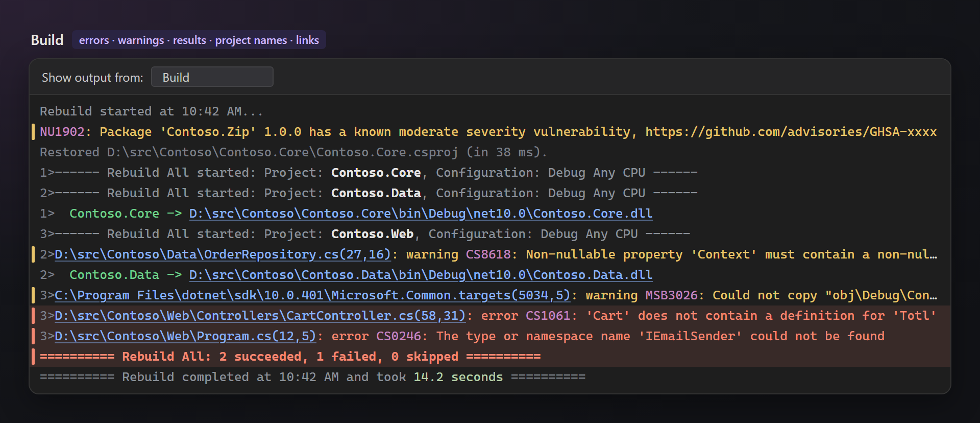Click the 'Rebuild completed at 10:42 AM' line
The image size is (980, 423).
click(312, 377)
